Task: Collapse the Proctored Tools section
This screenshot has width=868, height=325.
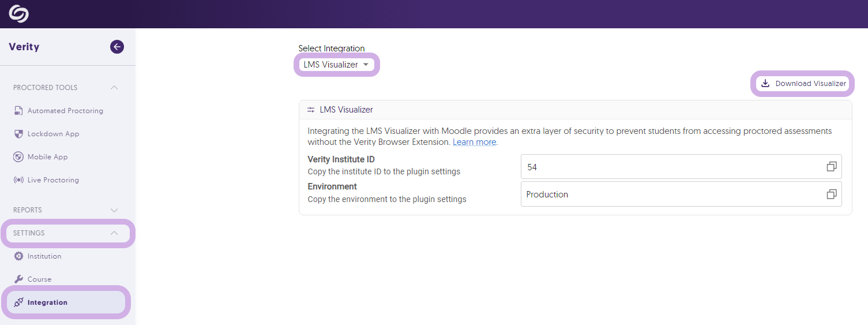Action: [x=114, y=88]
